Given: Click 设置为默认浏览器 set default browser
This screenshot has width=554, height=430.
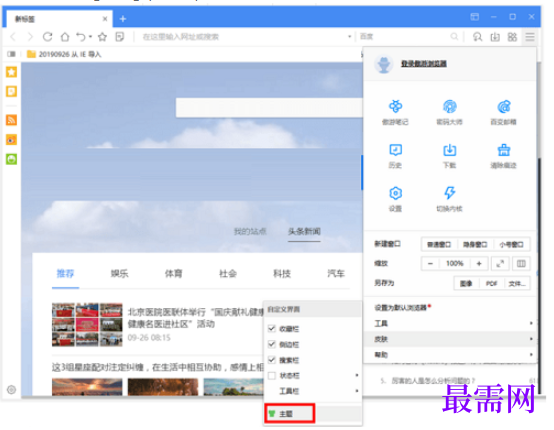Looking at the screenshot, I should (401, 308).
